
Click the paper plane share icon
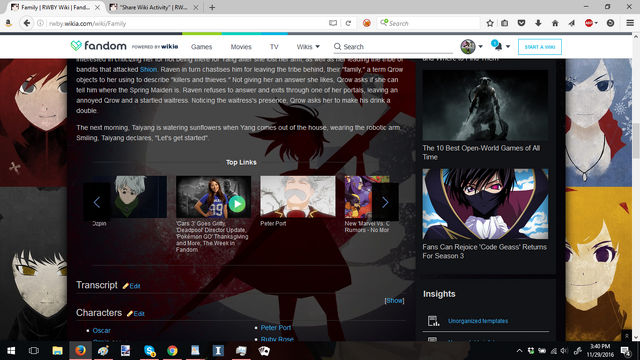tap(571, 23)
